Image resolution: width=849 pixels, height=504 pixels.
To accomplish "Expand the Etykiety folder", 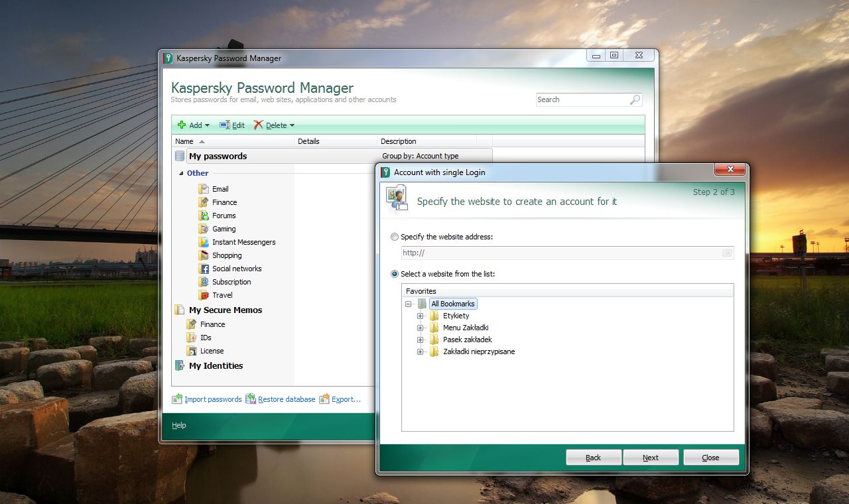I will pyautogui.click(x=420, y=316).
